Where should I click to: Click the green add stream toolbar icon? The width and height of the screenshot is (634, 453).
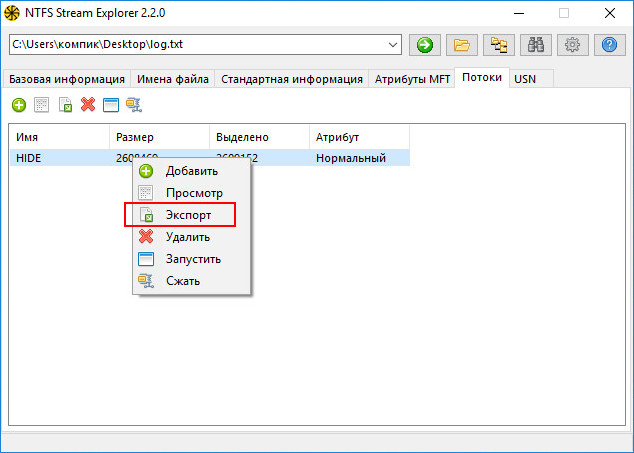19,105
